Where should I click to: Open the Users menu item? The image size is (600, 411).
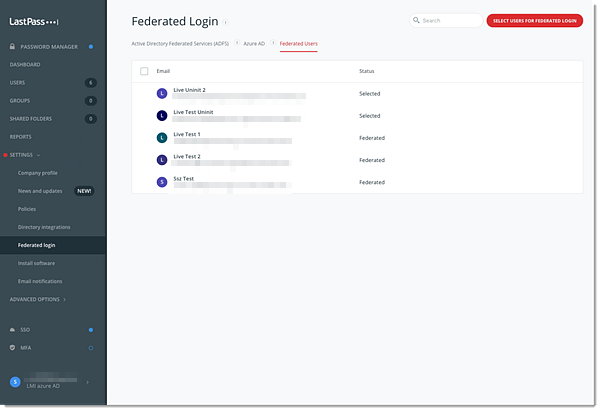17,83
